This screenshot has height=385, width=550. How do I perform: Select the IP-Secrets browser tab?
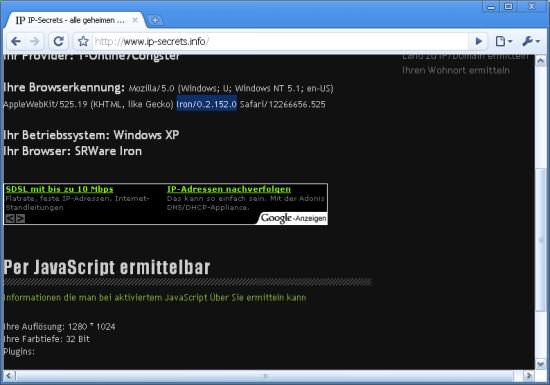(x=74, y=20)
